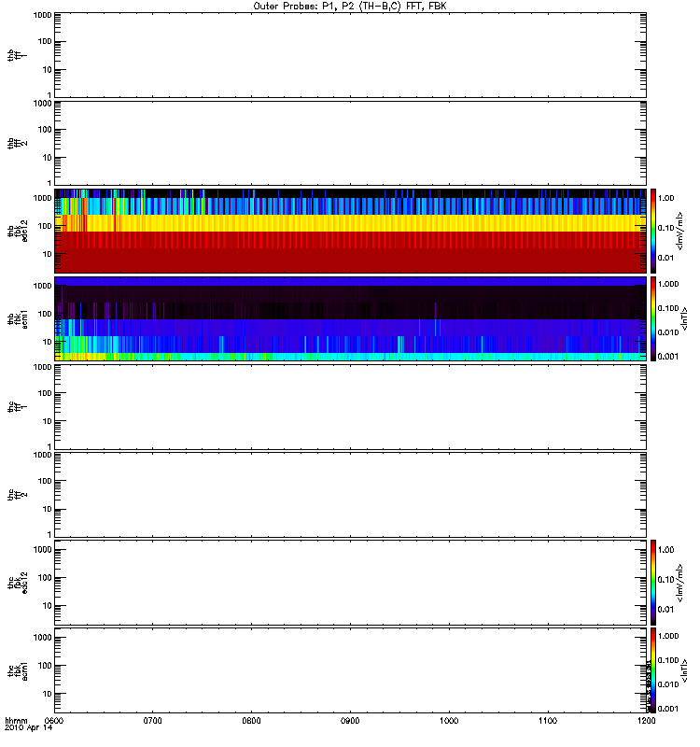Click the "1200" time axis label
700x747 pixels.
[646, 721]
